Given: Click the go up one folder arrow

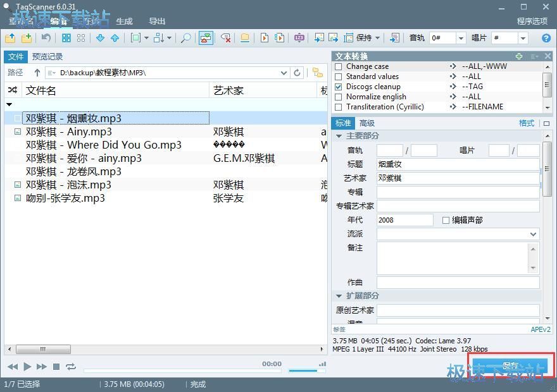Looking at the screenshot, I should (37, 73).
